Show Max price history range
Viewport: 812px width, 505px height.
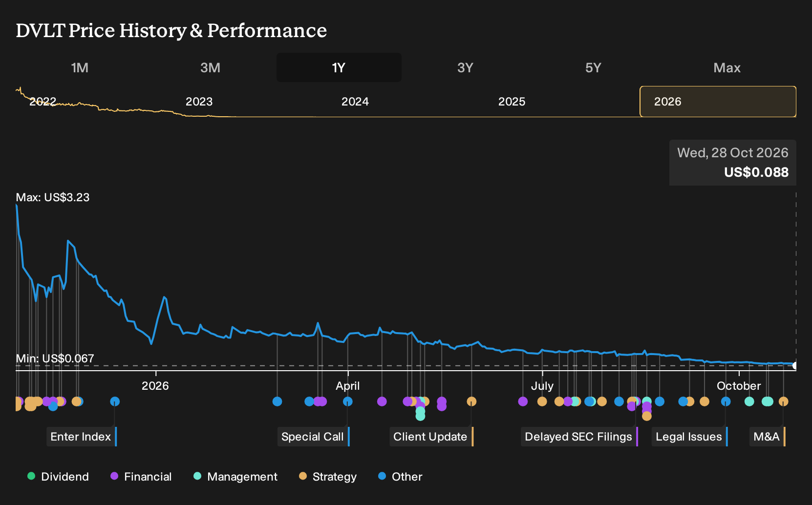[x=727, y=67]
